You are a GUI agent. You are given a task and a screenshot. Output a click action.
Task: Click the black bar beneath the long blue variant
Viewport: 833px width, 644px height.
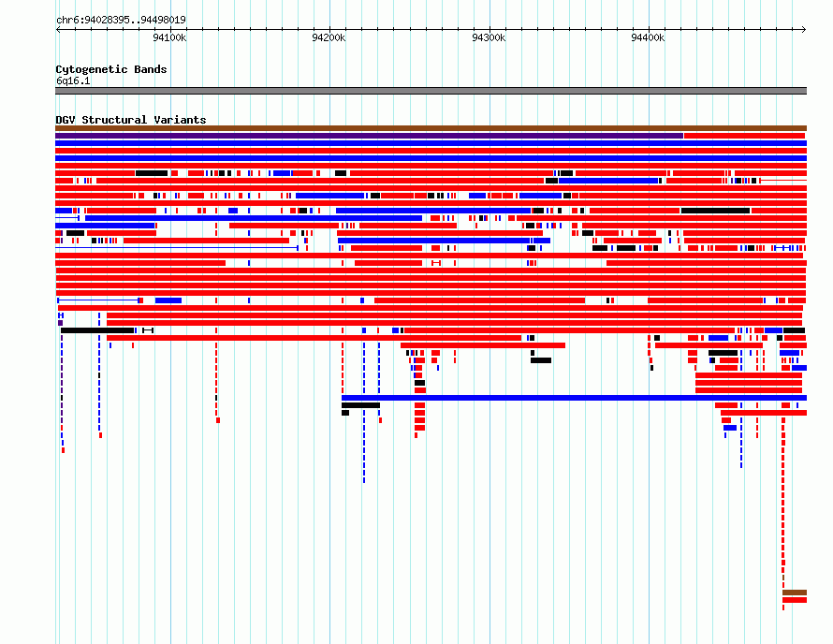click(360, 405)
